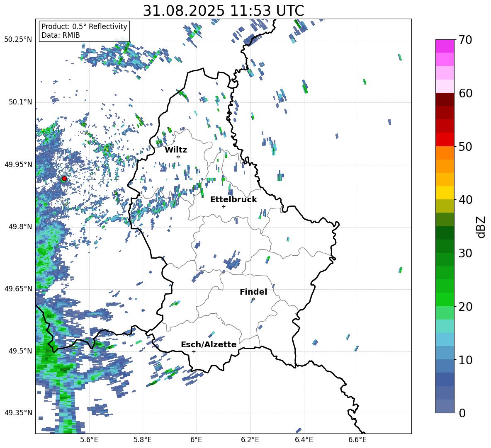Click the cross marker below Esch/Alzette
This screenshot has width=491, height=448.
[x=194, y=351]
